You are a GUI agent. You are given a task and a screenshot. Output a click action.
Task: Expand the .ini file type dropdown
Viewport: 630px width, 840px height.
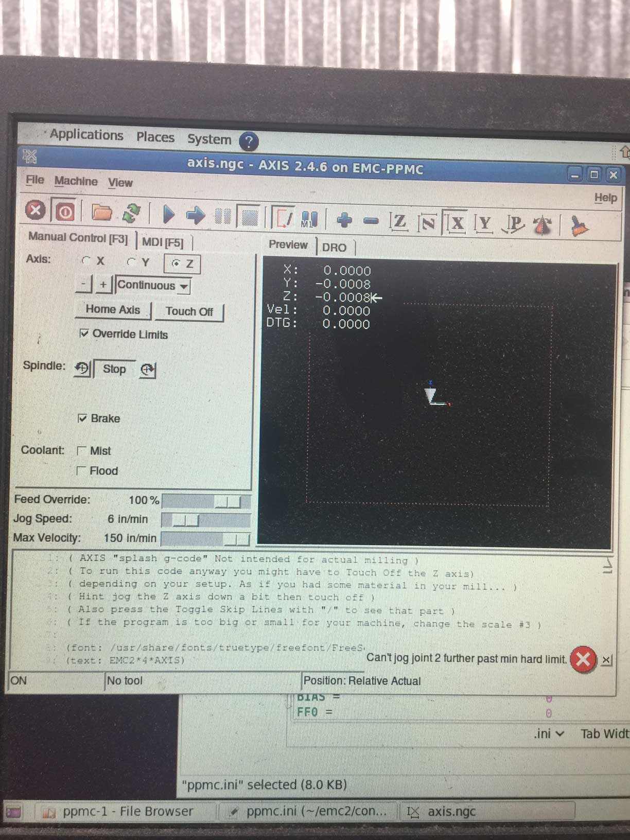pos(549,733)
